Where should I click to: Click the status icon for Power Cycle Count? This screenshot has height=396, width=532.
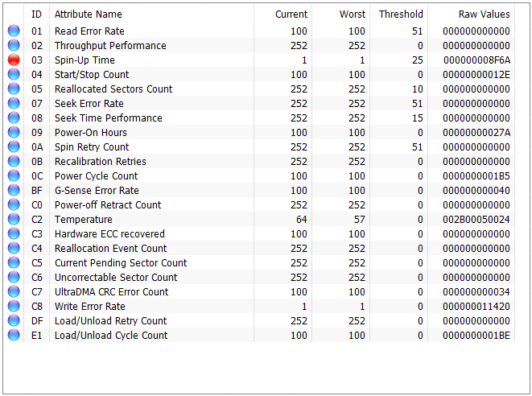point(14,175)
